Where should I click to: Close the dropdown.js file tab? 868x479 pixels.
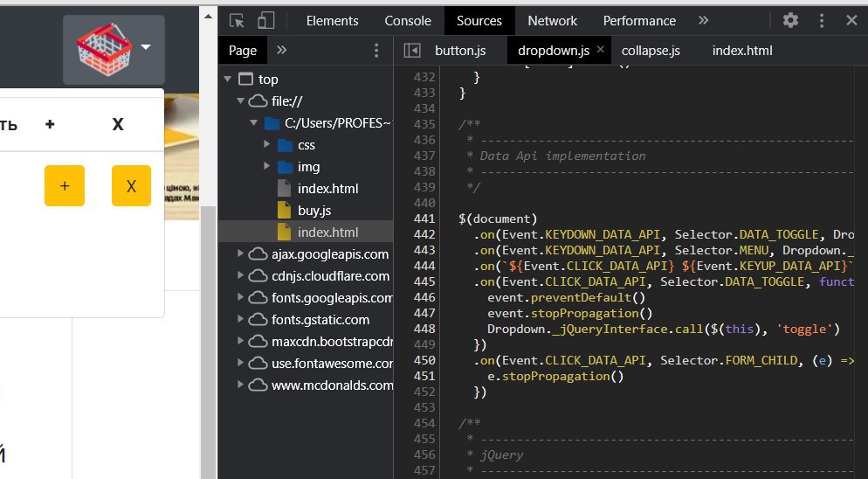tap(601, 50)
